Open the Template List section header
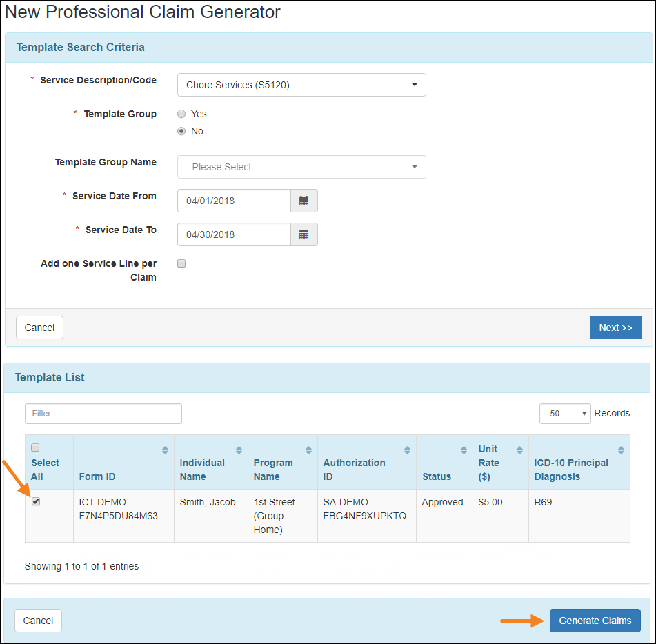The width and height of the screenshot is (656, 644). point(50,377)
